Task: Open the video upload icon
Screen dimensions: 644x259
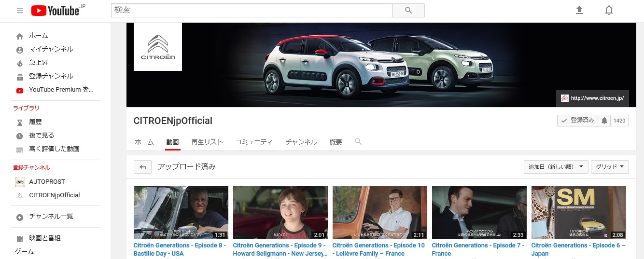Action: point(579,10)
